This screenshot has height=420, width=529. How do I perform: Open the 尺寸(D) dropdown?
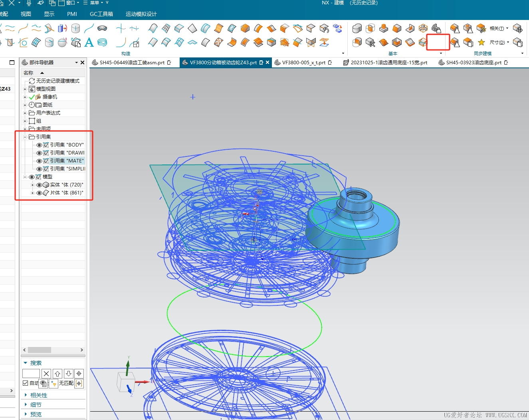[499, 42]
